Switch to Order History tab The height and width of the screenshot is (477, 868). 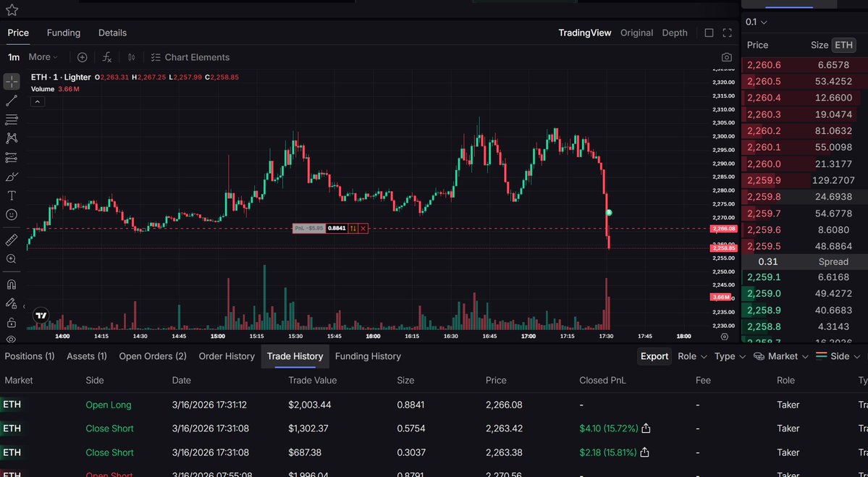click(x=227, y=356)
